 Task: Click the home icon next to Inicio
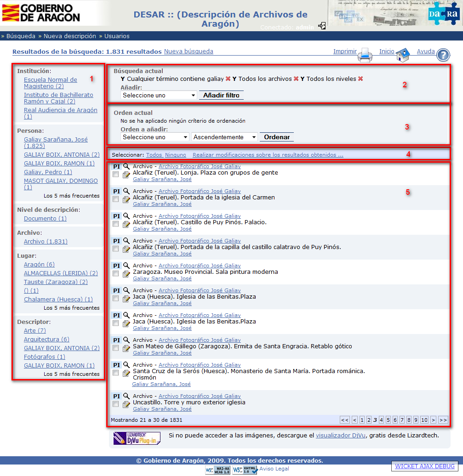(403, 55)
